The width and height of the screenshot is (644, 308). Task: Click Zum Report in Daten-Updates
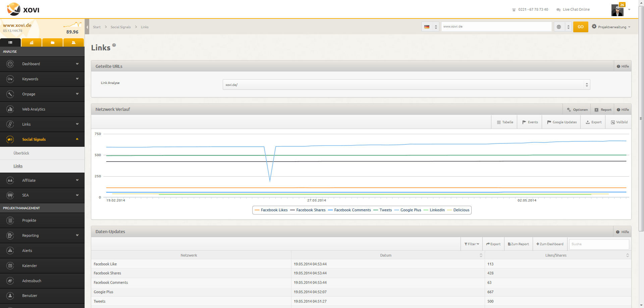[x=518, y=244]
